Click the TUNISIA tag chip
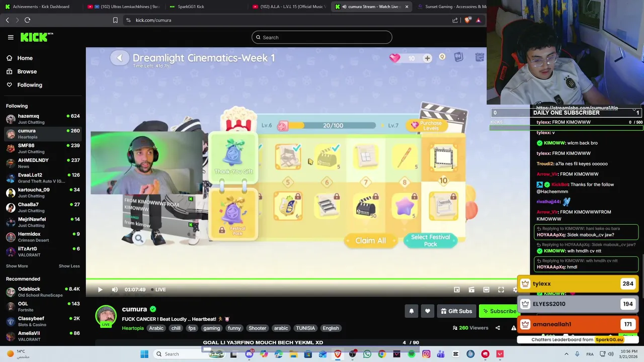The height and width of the screenshot is (362, 644). tap(305, 328)
